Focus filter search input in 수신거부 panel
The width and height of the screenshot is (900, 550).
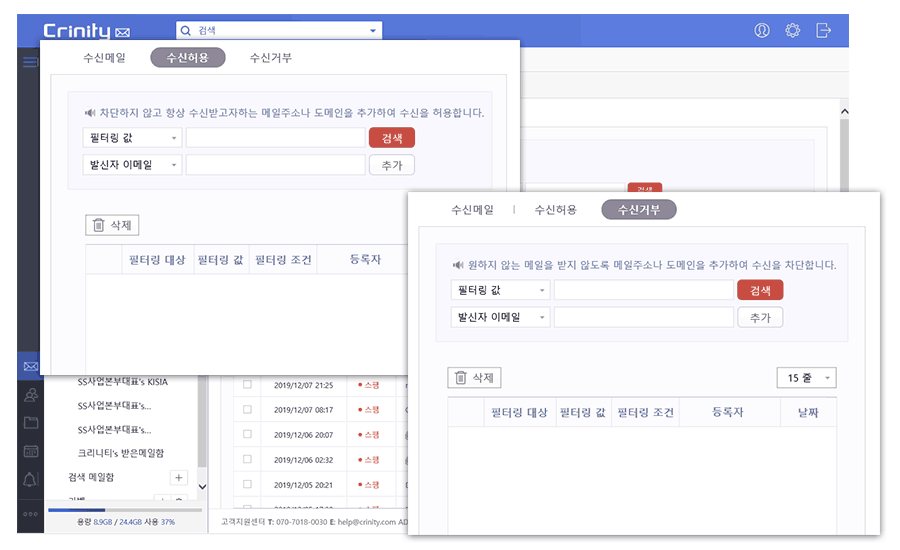pyautogui.click(x=644, y=291)
